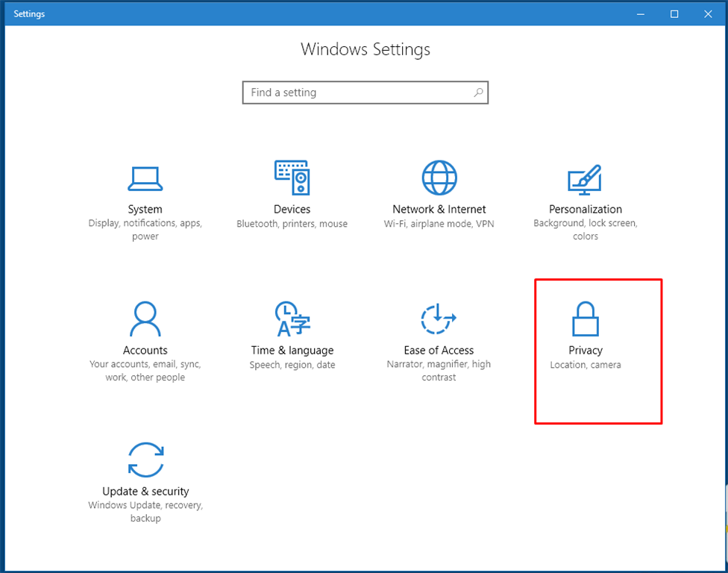Open the Ease of Access icon
Screen dimensions: 728x573
click(x=439, y=319)
